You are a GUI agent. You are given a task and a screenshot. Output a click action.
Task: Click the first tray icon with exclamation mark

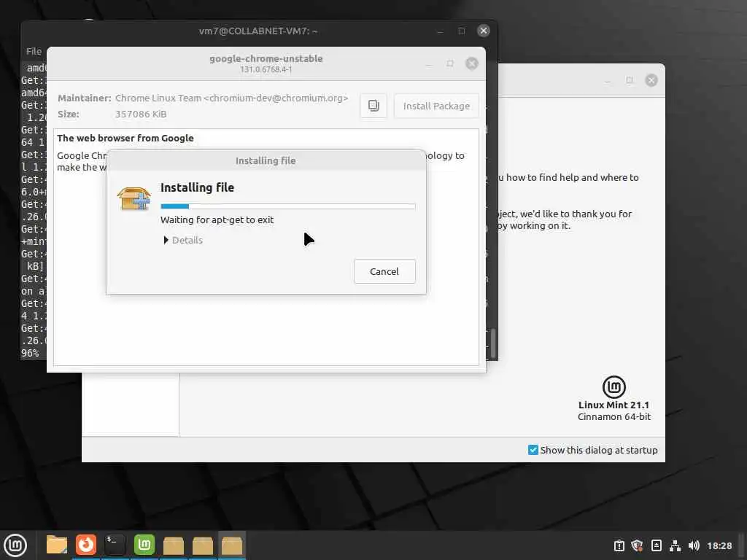tap(619, 545)
